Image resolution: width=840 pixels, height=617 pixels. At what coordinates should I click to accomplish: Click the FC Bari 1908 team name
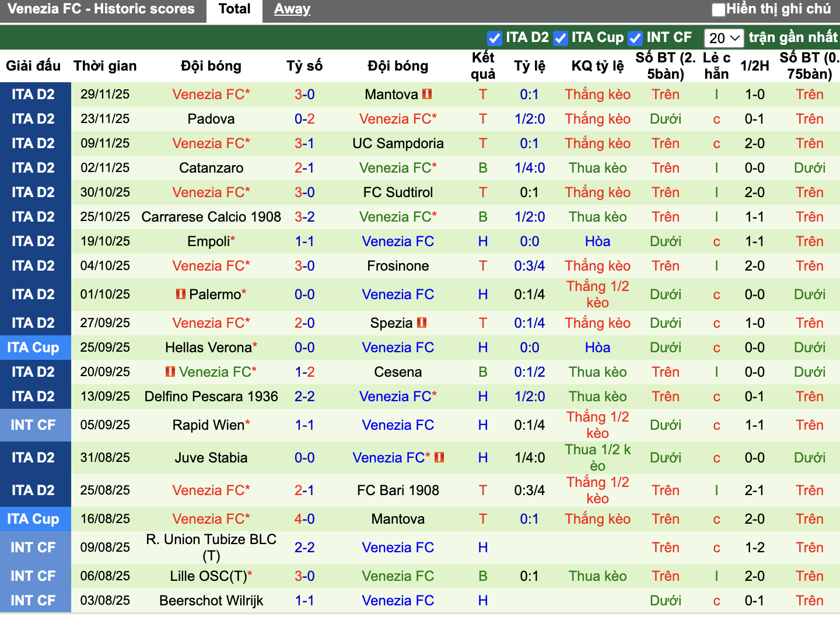(x=398, y=490)
